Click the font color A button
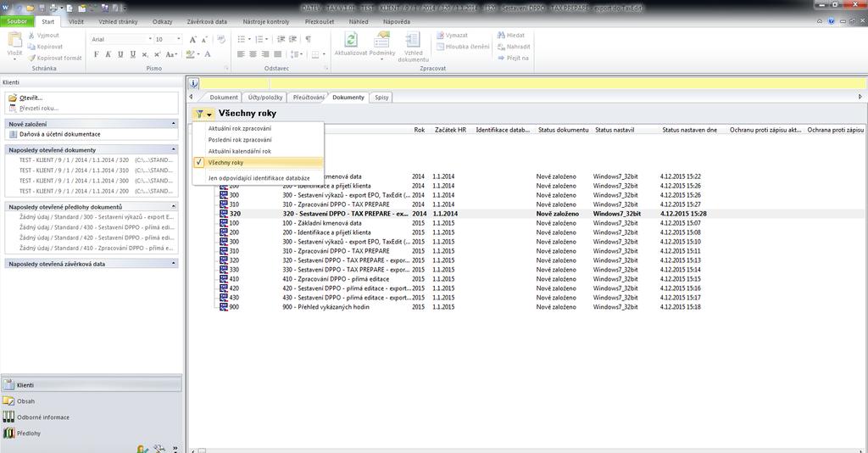This screenshot has width=868, height=453. coord(208,54)
